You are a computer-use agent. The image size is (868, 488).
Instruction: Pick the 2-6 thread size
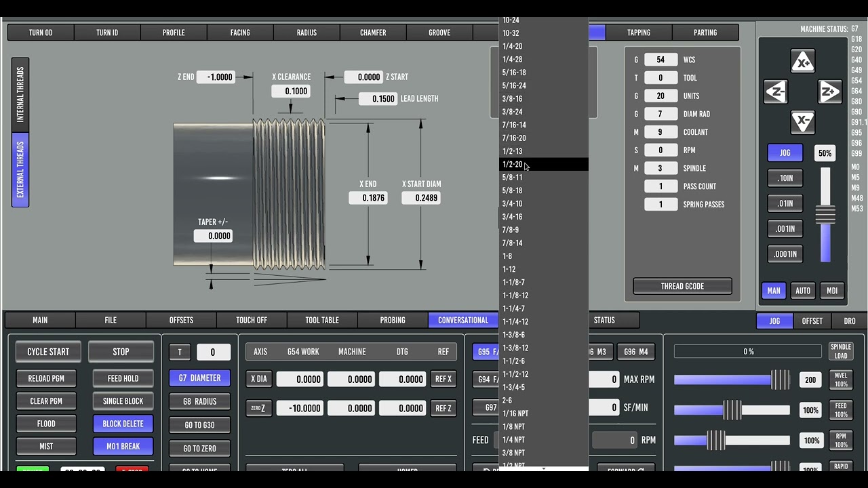[x=544, y=401]
